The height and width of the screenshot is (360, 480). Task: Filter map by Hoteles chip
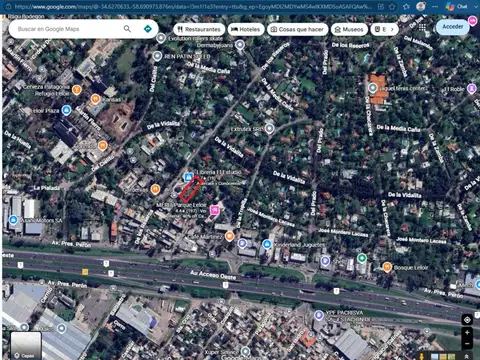(x=246, y=29)
